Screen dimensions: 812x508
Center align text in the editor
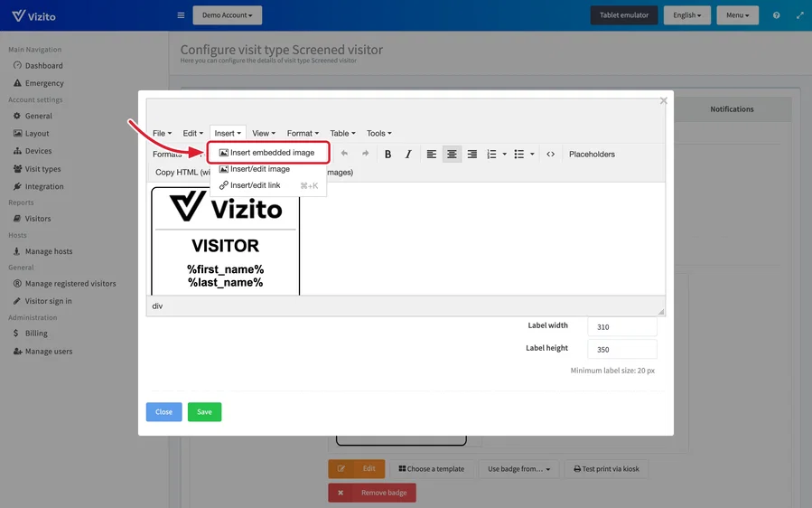point(452,154)
